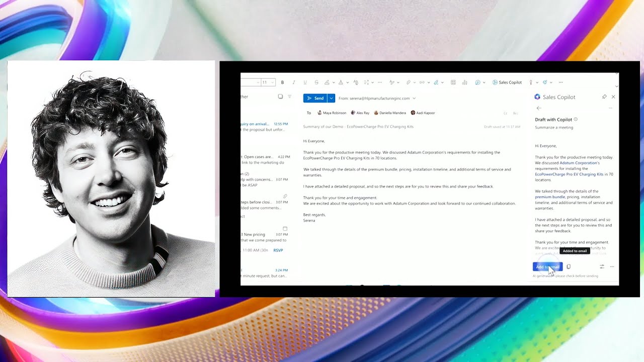The width and height of the screenshot is (644, 362).
Task: Click into the email body text
Action: click(x=410, y=181)
